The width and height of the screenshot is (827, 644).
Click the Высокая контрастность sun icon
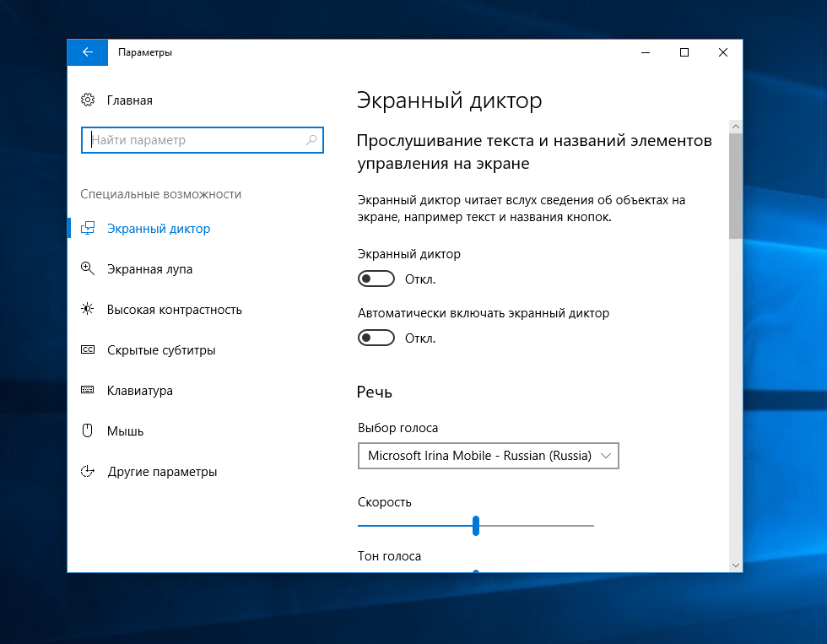[x=88, y=309]
